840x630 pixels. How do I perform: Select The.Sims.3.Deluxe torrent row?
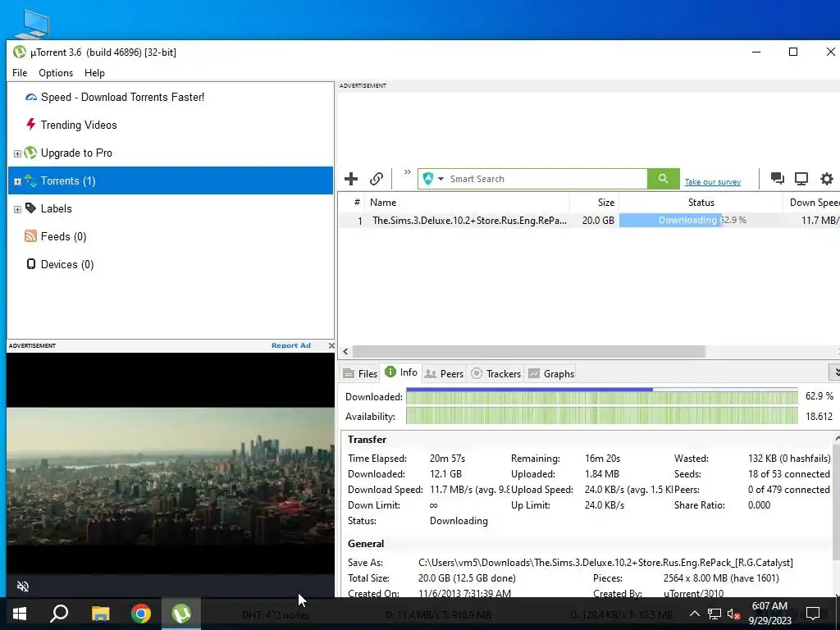coord(589,220)
